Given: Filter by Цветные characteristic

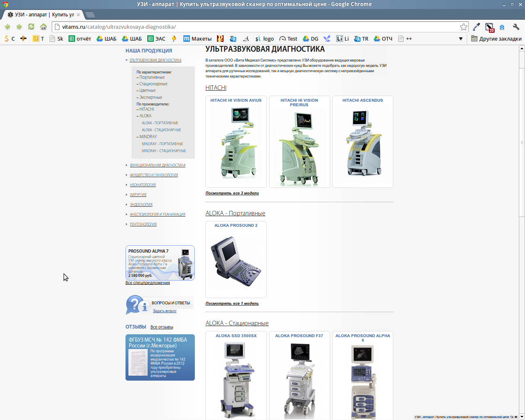Looking at the screenshot, I should pyautogui.click(x=147, y=90).
